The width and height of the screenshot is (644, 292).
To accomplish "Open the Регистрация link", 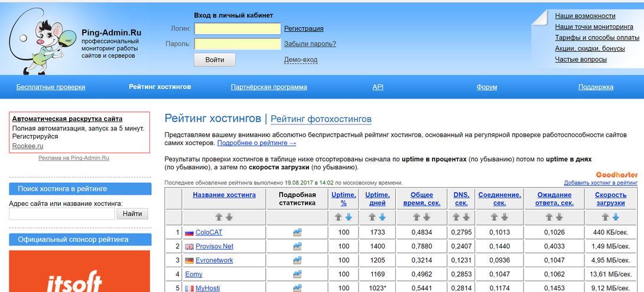I will 304,29.
